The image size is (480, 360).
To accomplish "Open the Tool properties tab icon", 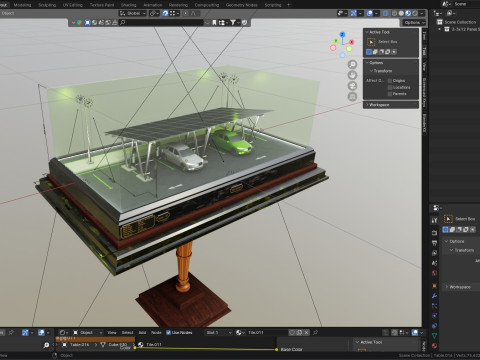I will point(434,220).
